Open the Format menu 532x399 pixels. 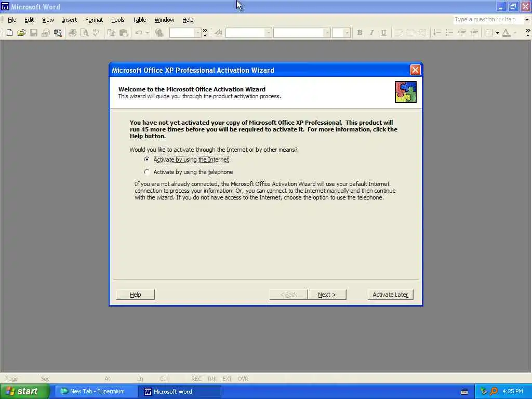[94, 20]
